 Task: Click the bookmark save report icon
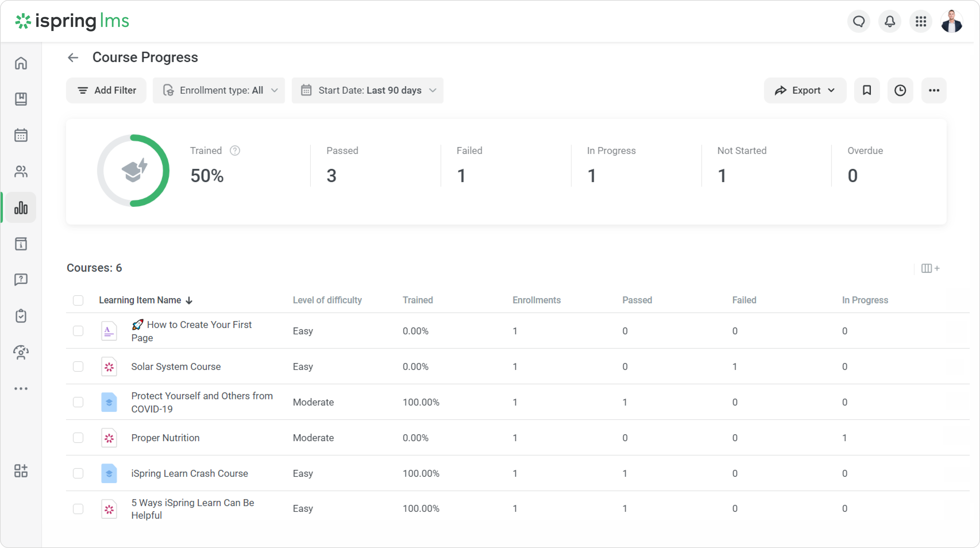(x=867, y=90)
